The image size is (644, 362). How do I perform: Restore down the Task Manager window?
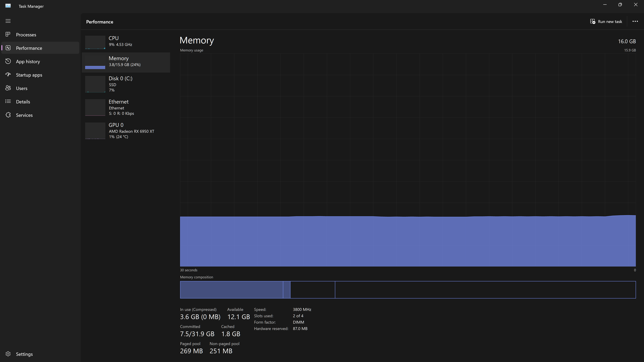tap(620, 5)
